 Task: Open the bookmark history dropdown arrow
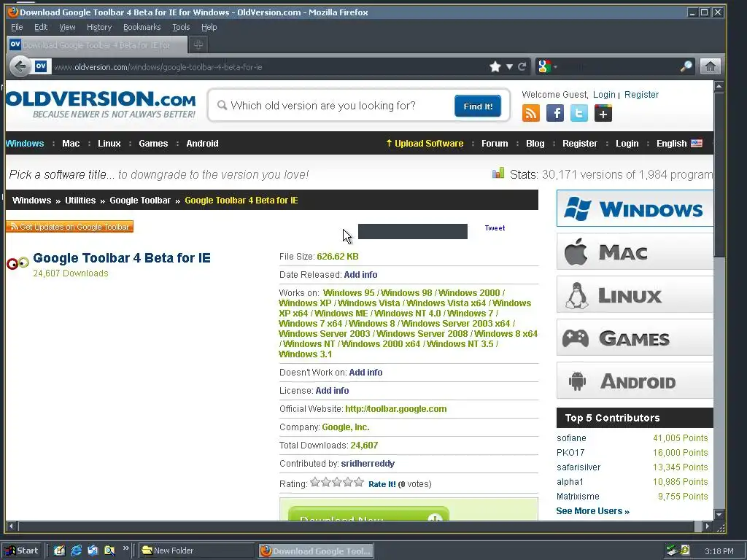tap(509, 66)
